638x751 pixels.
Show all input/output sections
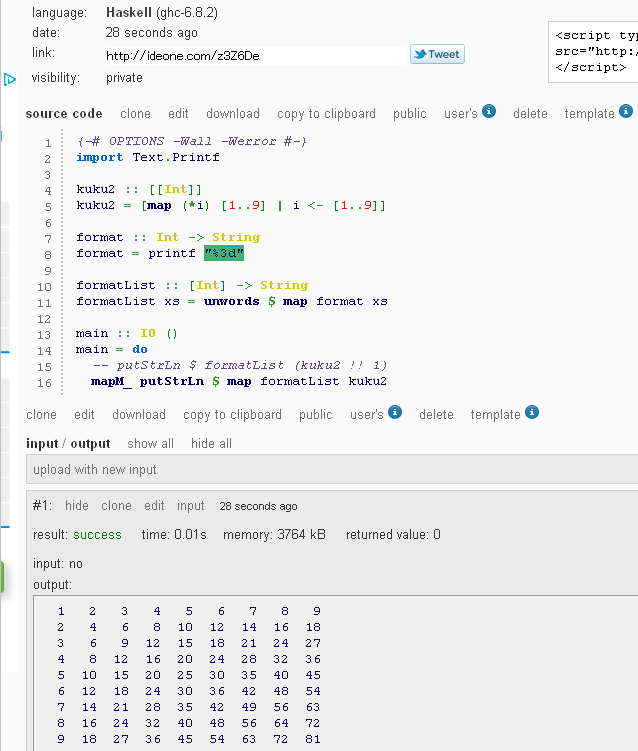pyautogui.click(x=150, y=444)
